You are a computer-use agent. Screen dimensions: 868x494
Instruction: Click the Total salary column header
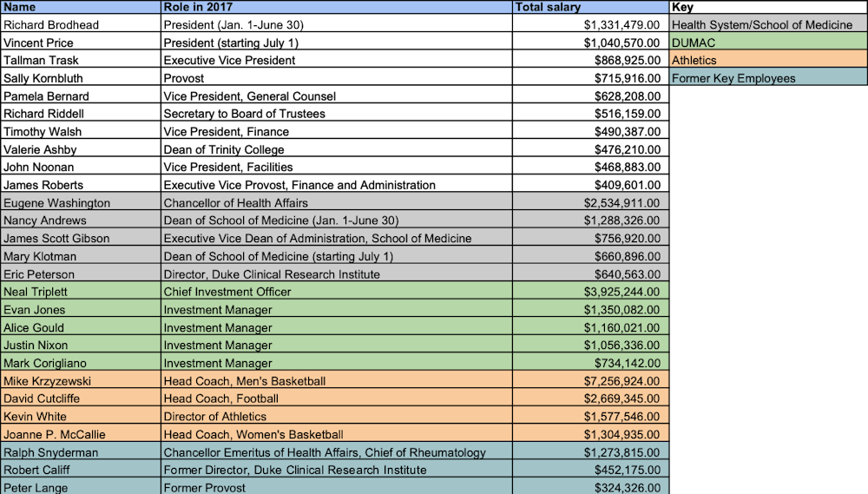tap(590, 7)
